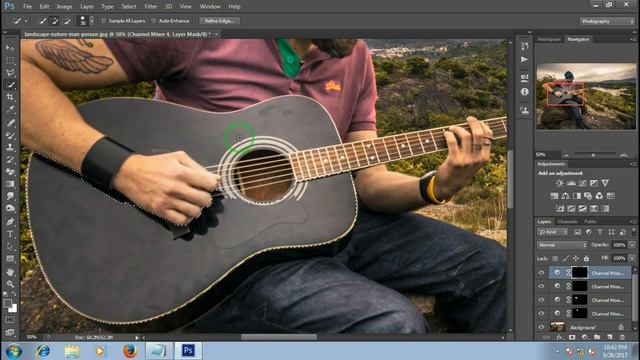
Task: Add a Curves adjustment
Action: click(x=582, y=183)
